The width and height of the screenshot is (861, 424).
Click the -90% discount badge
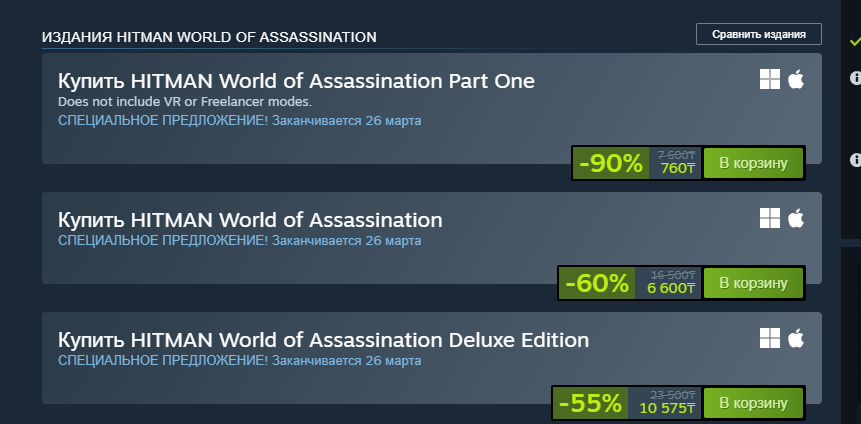pyautogui.click(x=610, y=163)
